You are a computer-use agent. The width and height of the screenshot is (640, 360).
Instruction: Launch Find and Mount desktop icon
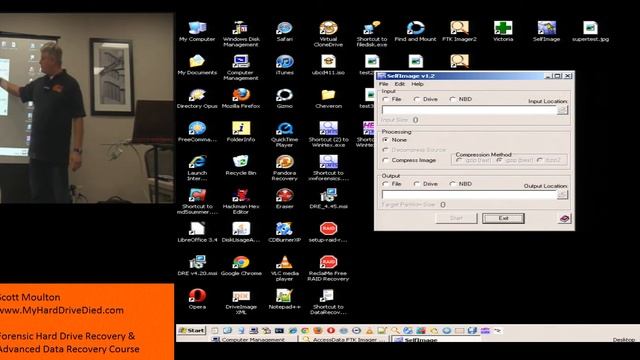416,31
